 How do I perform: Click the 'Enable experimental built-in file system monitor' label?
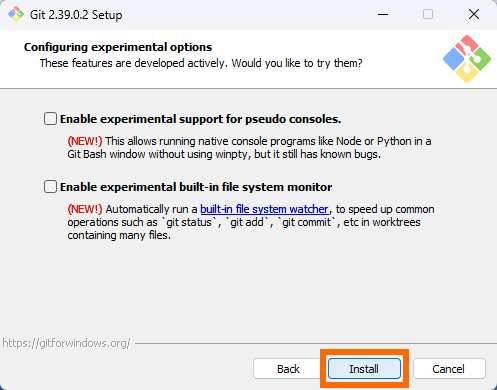pos(196,187)
